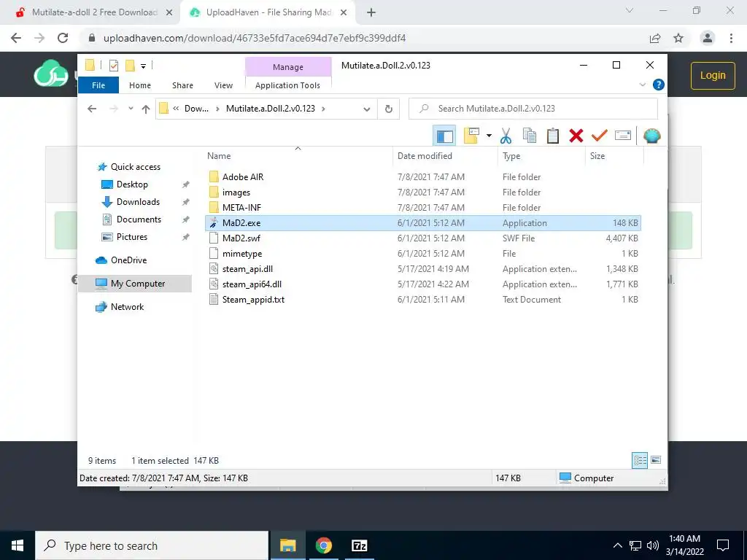Click Quick access in navigation pane
The height and width of the screenshot is (560, 747).
(x=135, y=167)
